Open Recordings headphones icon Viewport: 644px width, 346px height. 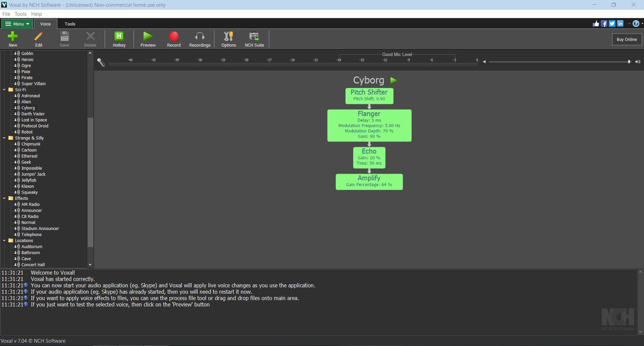(200, 36)
